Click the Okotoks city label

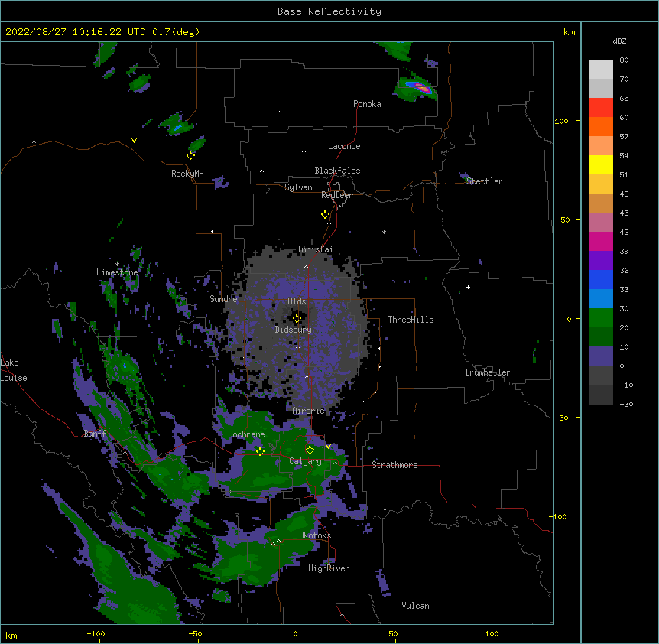pos(315,535)
